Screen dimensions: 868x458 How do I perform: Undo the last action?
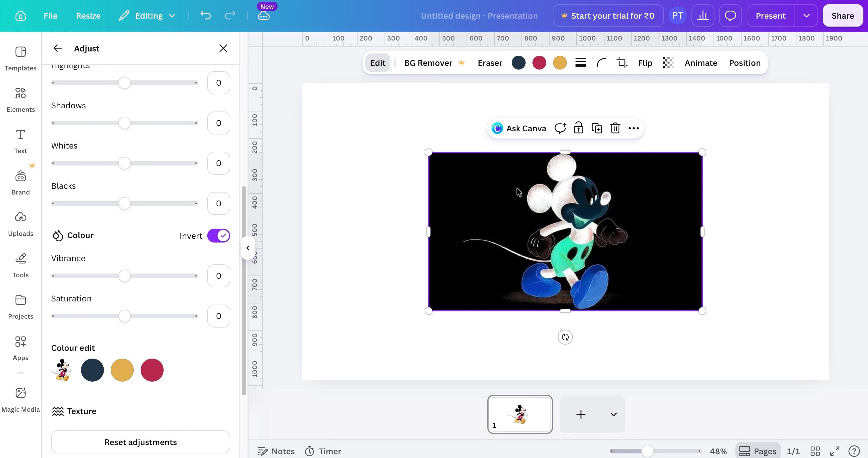(x=206, y=16)
